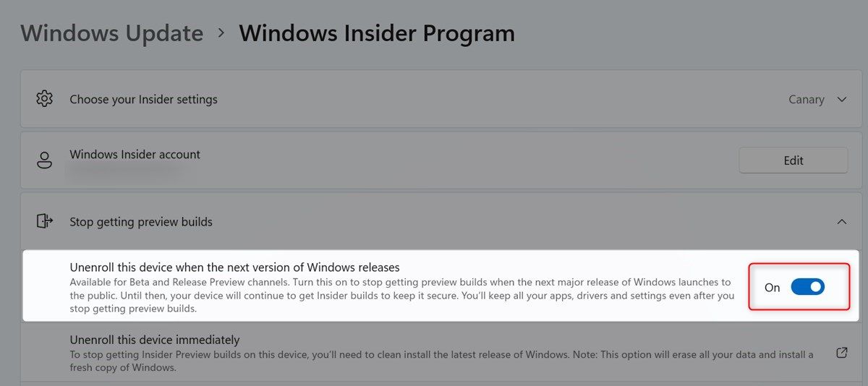Click the Windows Insider account label

point(135,154)
